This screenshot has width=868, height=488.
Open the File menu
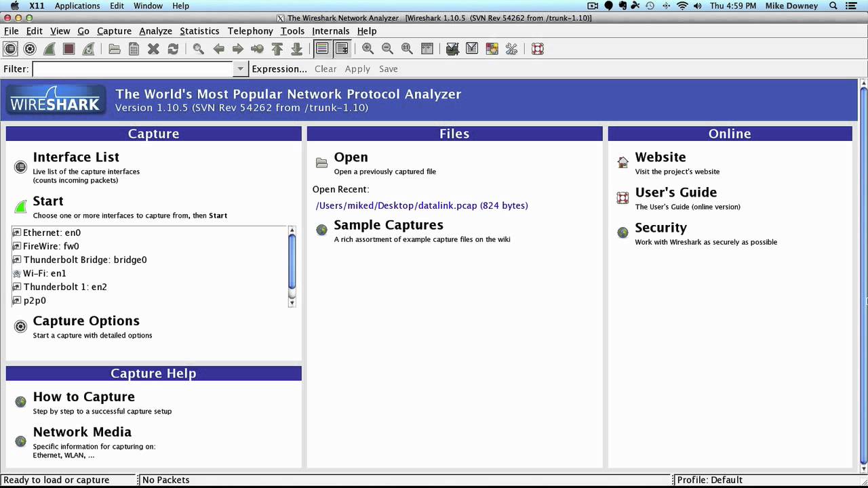12,31
